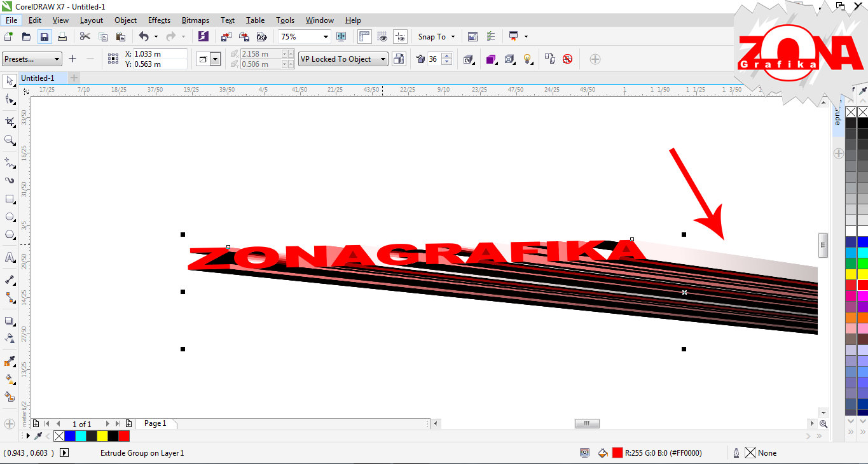Toggle Show Rulers button

tap(364, 36)
